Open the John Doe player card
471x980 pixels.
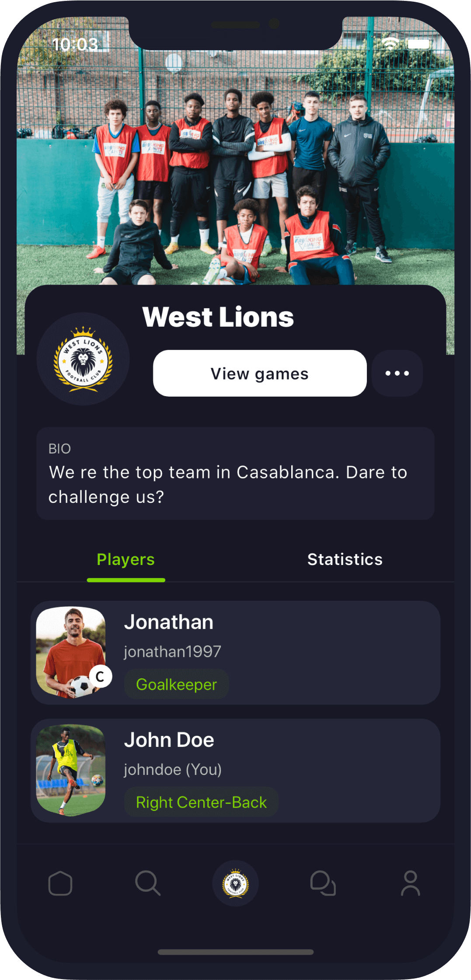(235, 771)
